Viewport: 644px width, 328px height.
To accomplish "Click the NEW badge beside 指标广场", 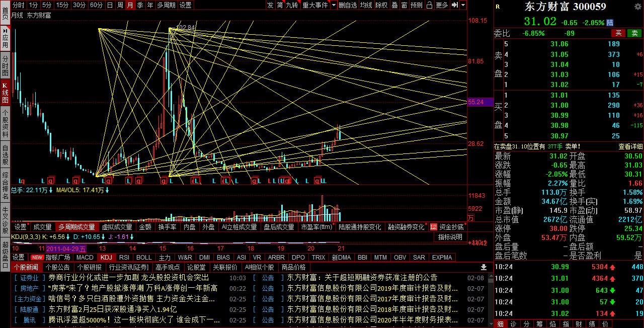I will (x=37, y=257).
